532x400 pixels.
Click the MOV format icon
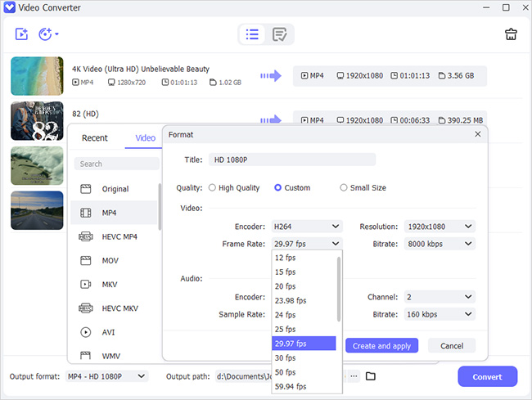pyautogui.click(x=85, y=260)
